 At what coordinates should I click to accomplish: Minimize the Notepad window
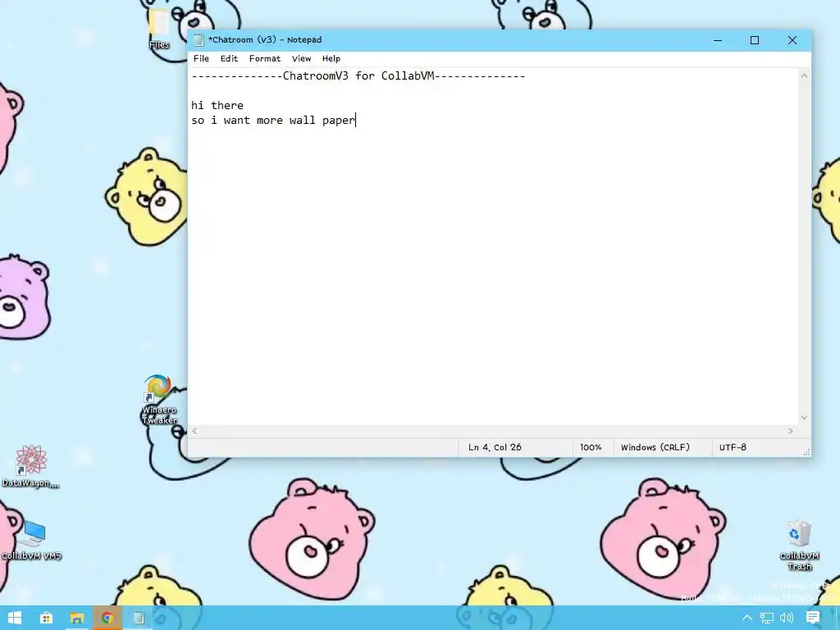[718, 40]
